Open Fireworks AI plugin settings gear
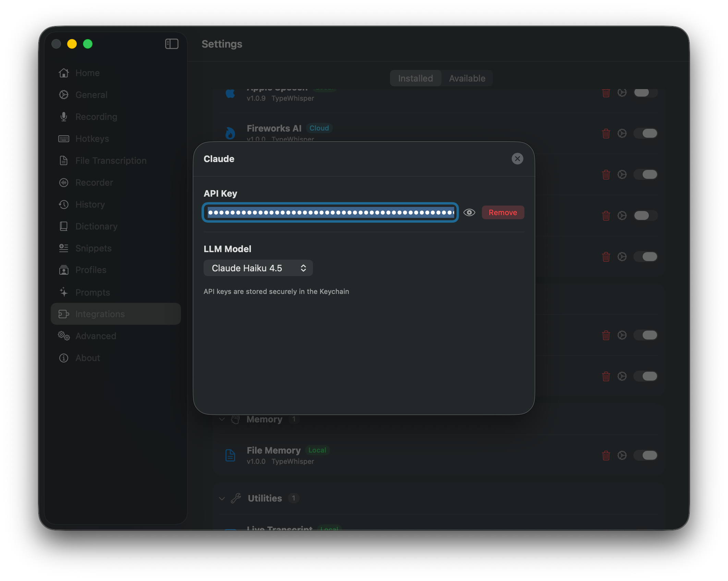Screen dimensions: 728x581 [x=622, y=133]
